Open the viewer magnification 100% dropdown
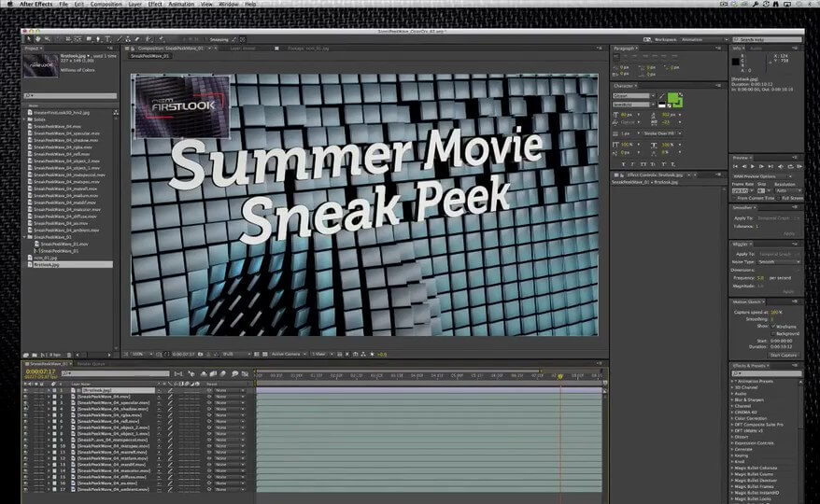 tap(138, 354)
